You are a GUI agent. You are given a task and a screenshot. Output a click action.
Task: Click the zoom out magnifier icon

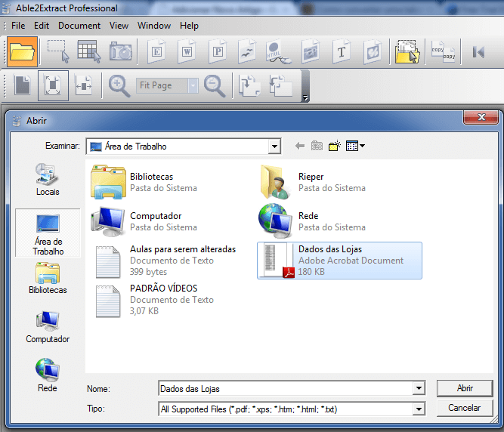[215, 86]
